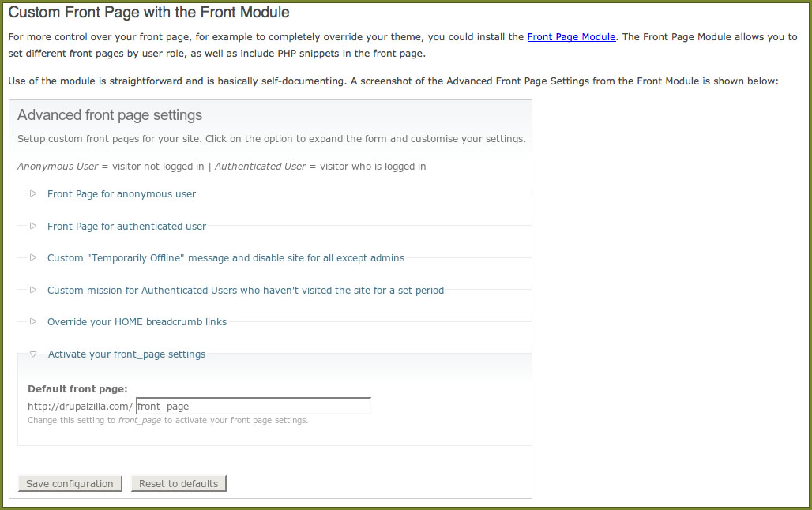Collapse triangle beside Activate your front_page settings
Screen dimensions: 812x510
tap(33, 354)
